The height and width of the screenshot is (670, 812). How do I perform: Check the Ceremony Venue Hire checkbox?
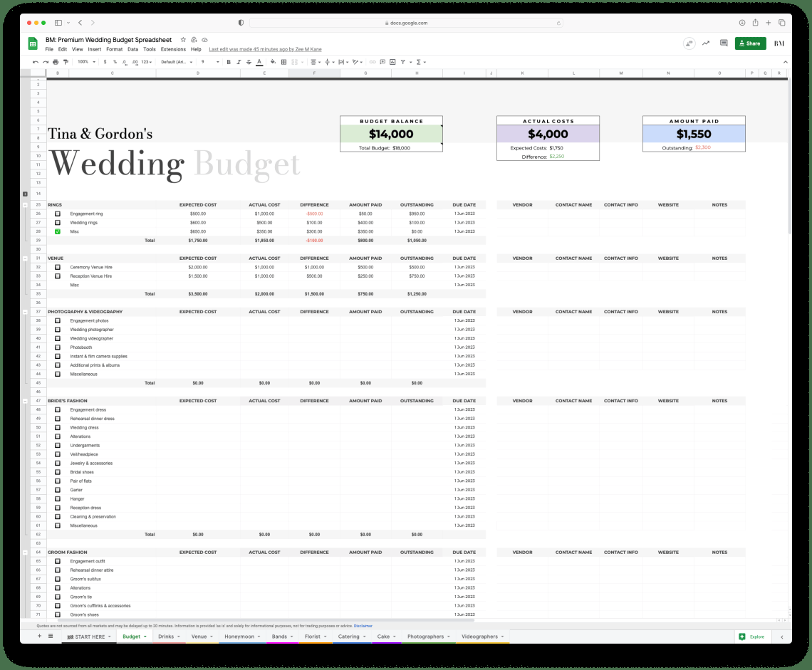click(58, 267)
